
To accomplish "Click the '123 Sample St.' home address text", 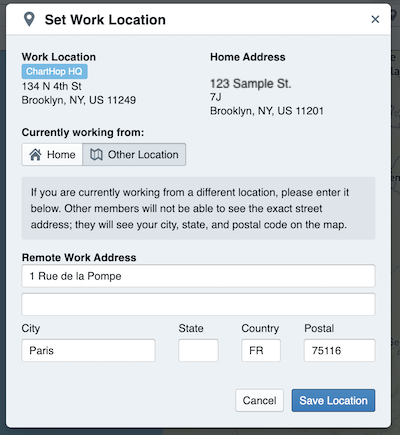I will [250, 83].
